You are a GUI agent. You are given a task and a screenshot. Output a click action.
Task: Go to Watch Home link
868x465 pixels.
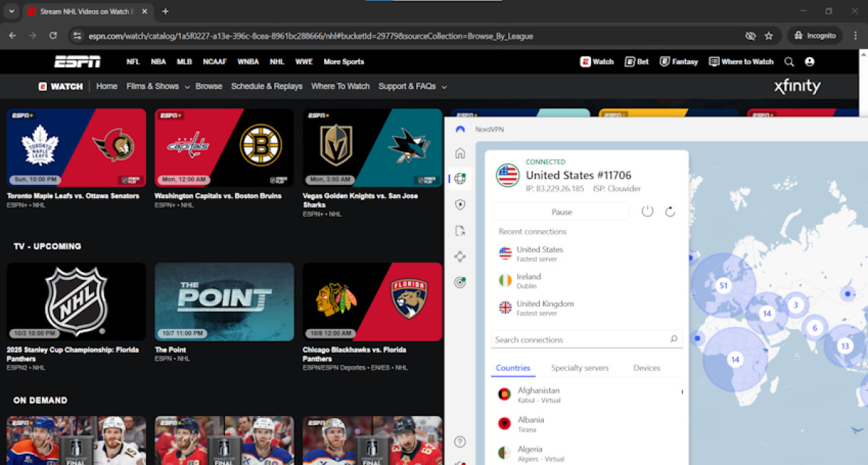point(106,86)
